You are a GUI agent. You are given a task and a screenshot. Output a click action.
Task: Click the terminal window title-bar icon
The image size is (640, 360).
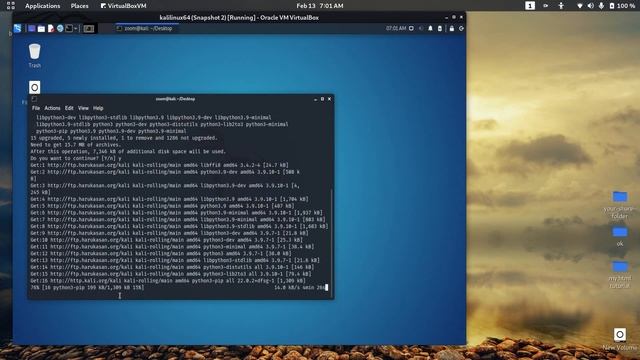click(x=34, y=99)
